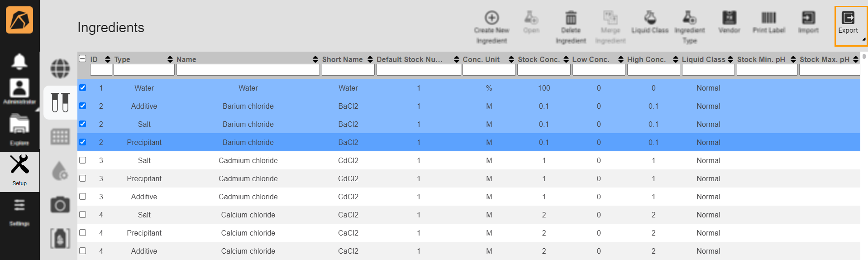Open notifications bell in sidebar

(19, 61)
